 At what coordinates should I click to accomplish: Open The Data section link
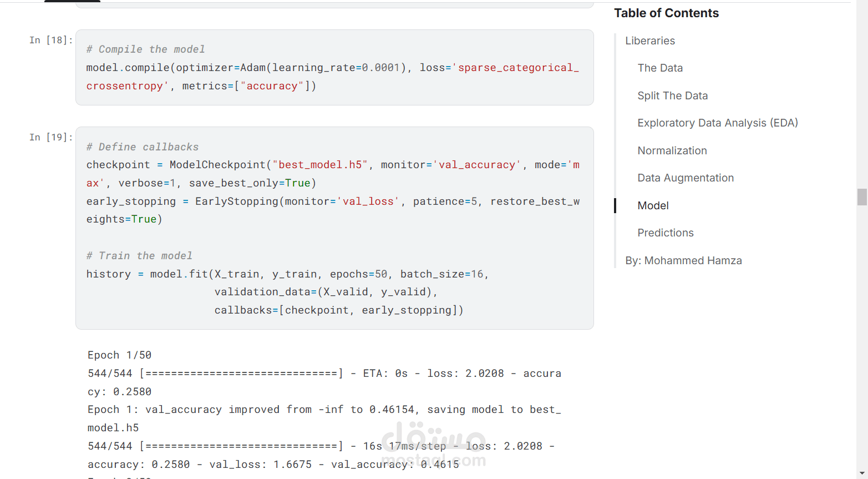tap(659, 68)
